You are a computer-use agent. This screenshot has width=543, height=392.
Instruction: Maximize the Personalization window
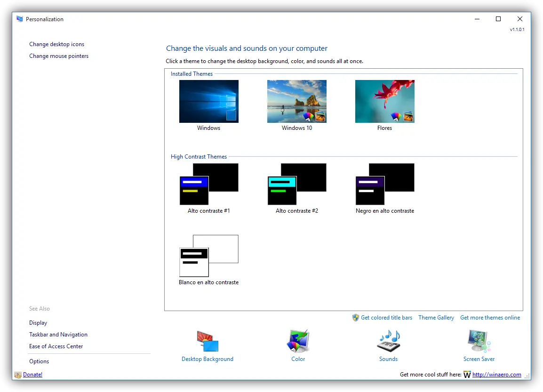498,19
